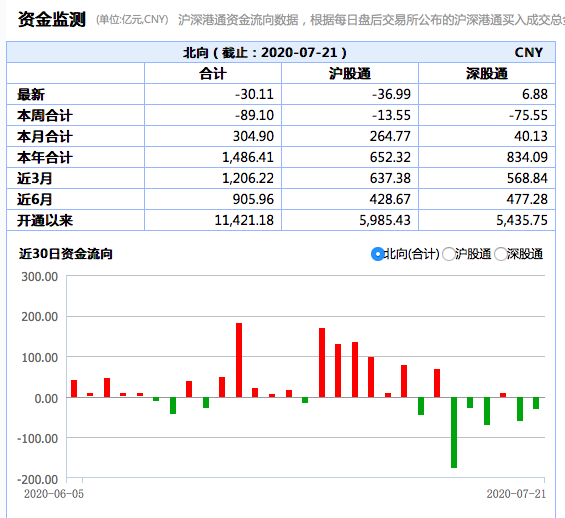565x518 pixels.
Task: Click the 568.84 value cell
Action: pyautogui.click(x=487, y=178)
